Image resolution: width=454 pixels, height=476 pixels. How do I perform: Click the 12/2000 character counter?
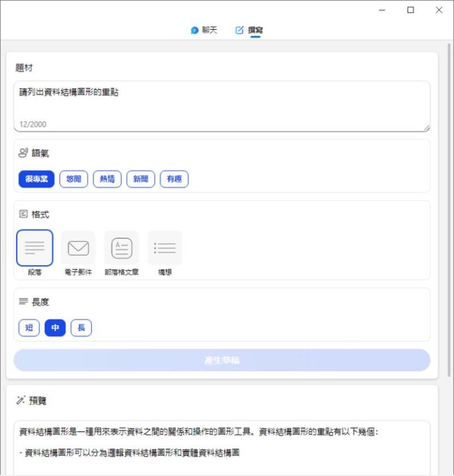(x=33, y=124)
